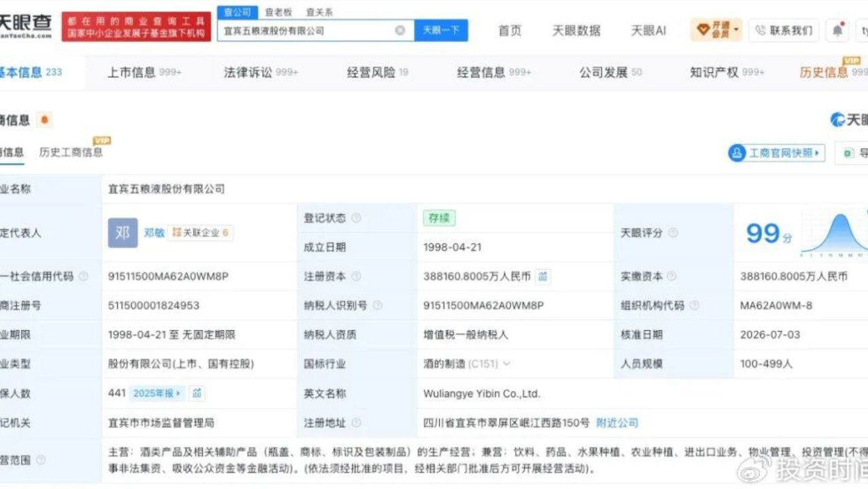Image resolution: width=868 pixels, height=489 pixels.
Task: Open the 附近公司 link
Action: pyautogui.click(x=617, y=423)
